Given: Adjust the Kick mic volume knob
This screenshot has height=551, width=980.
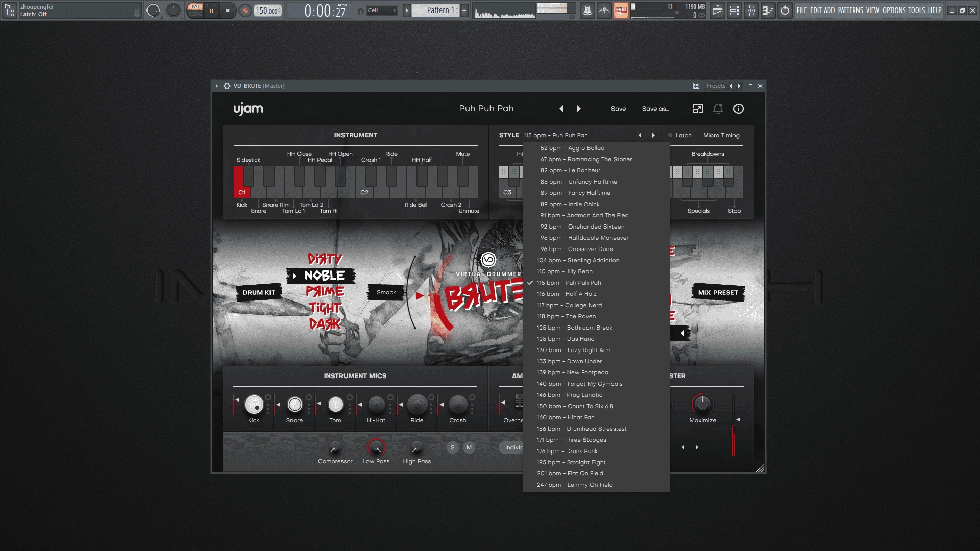Looking at the screenshot, I should coord(254,405).
